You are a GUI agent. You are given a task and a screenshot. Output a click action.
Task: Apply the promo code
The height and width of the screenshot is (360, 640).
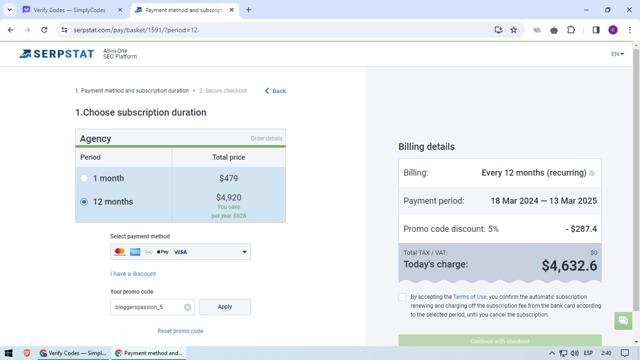click(x=225, y=307)
